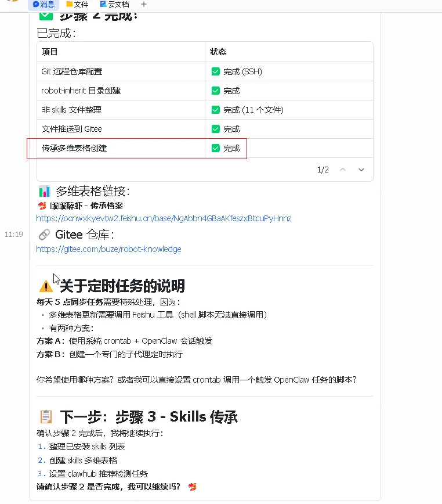
Task: Click the green check in Git 远程仓库配置 row
Action: [x=216, y=71]
